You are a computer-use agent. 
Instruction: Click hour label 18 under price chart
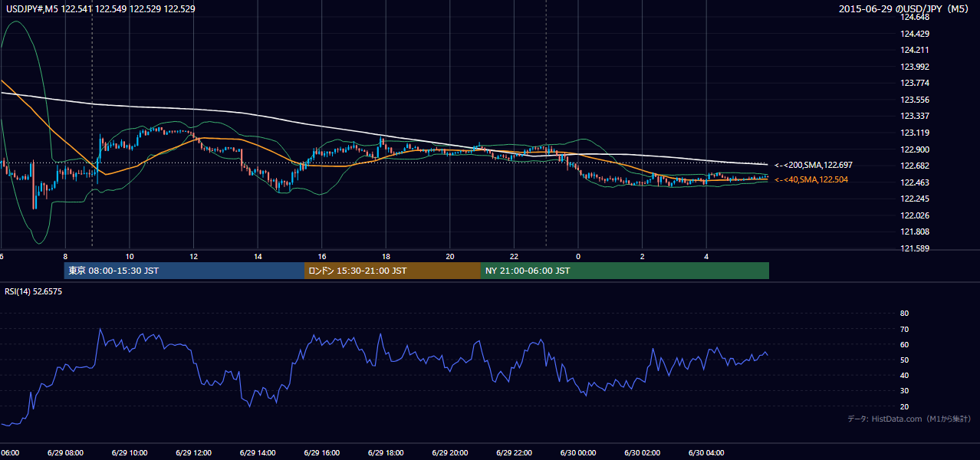tap(386, 257)
